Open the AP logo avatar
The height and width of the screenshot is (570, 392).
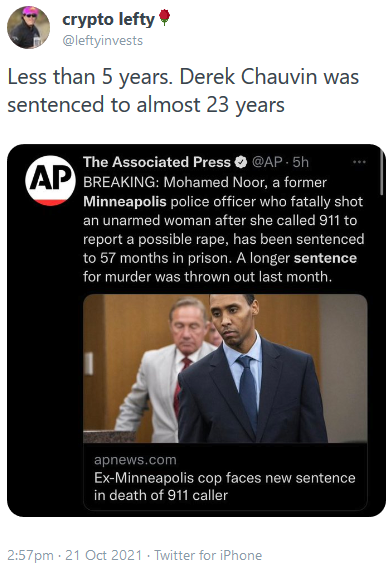tap(50, 180)
